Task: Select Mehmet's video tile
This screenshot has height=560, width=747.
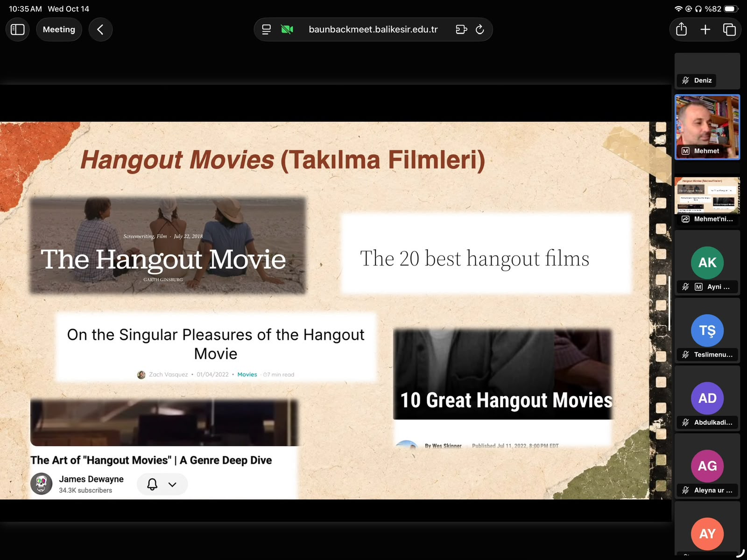Action: click(x=707, y=127)
